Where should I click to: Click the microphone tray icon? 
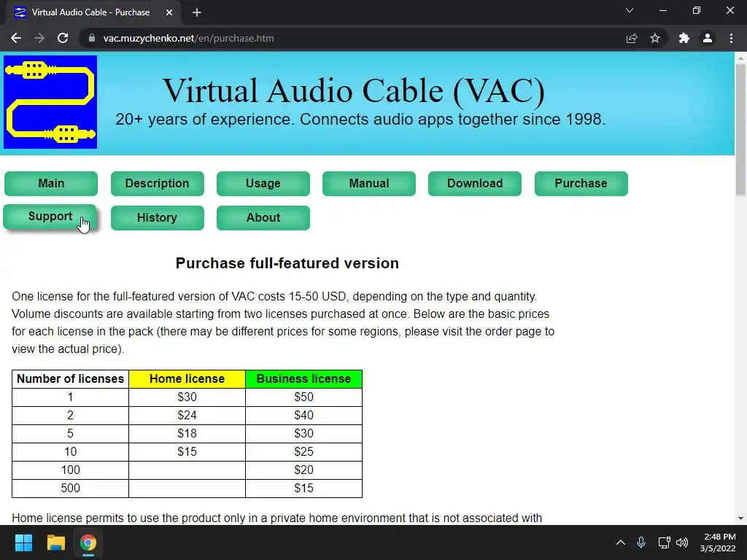point(641,542)
